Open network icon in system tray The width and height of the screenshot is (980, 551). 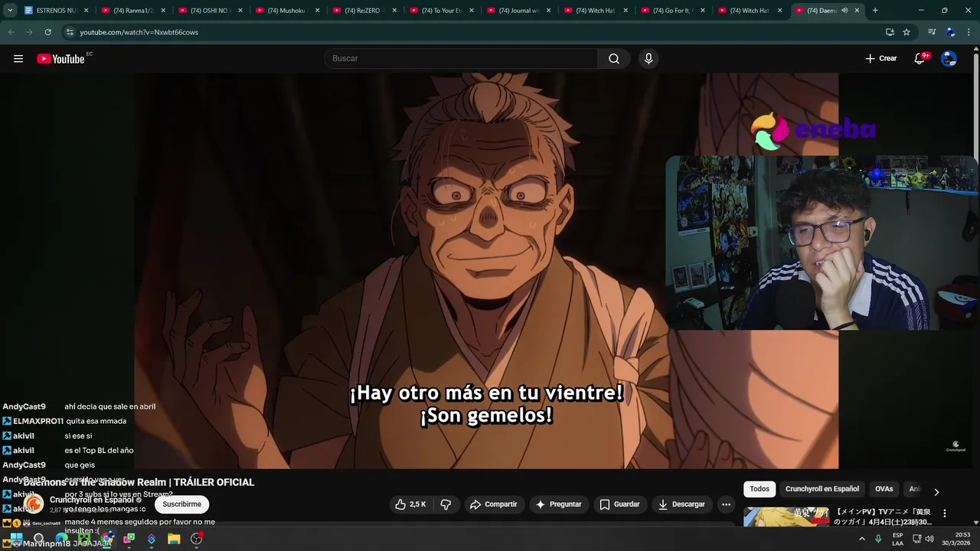(x=916, y=539)
